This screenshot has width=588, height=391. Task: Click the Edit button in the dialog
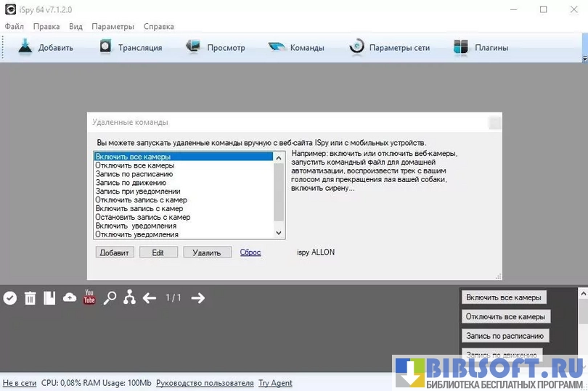click(158, 252)
